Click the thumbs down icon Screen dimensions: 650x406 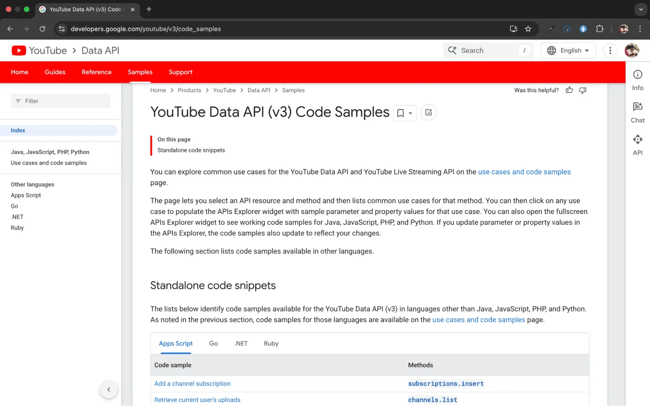[x=583, y=90]
